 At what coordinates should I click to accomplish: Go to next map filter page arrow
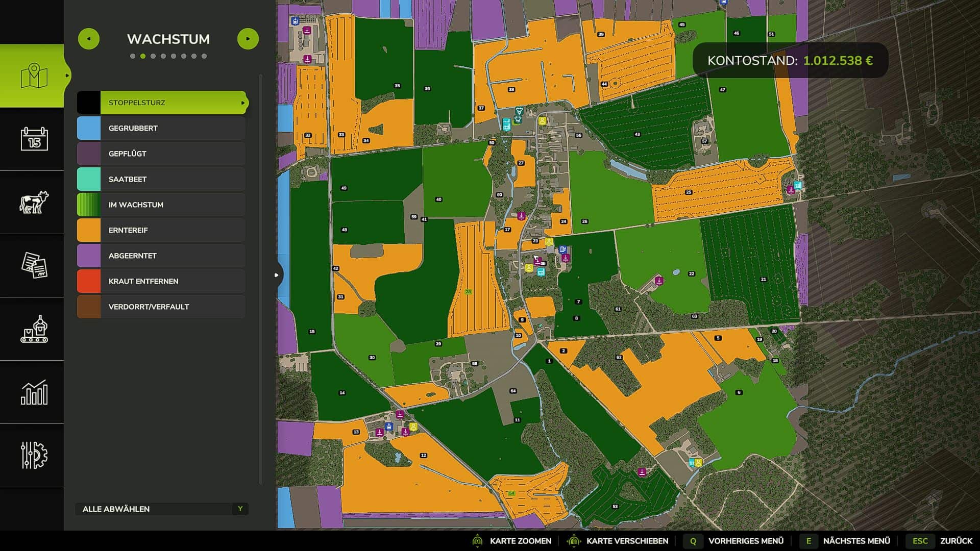248,39
